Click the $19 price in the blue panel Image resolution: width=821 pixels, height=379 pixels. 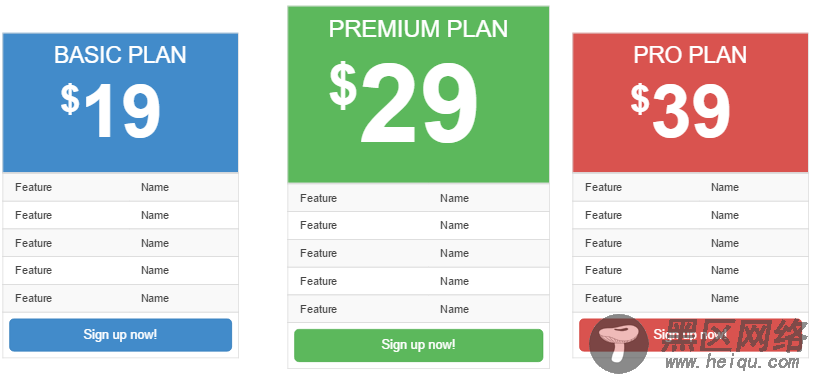(110, 112)
